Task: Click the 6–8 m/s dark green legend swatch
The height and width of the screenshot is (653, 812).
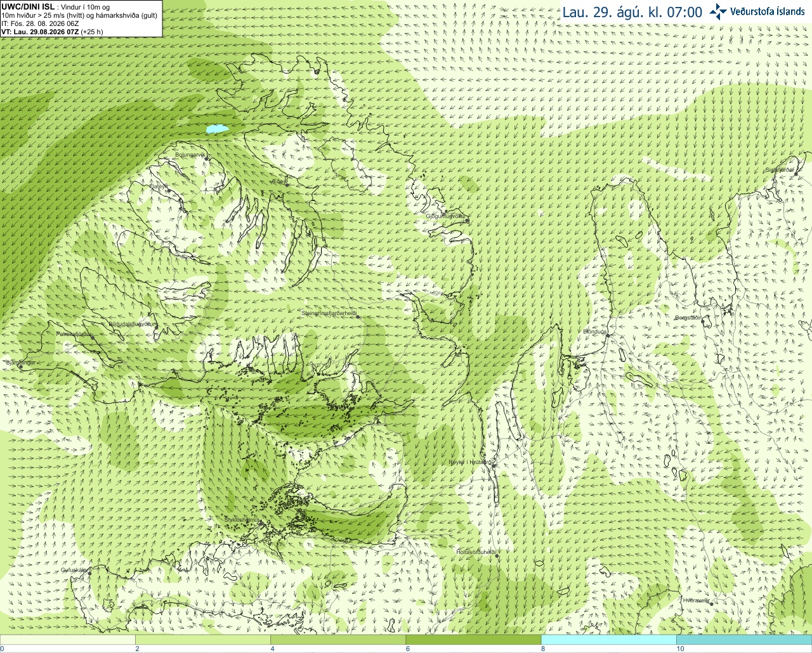Action: (x=473, y=640)
